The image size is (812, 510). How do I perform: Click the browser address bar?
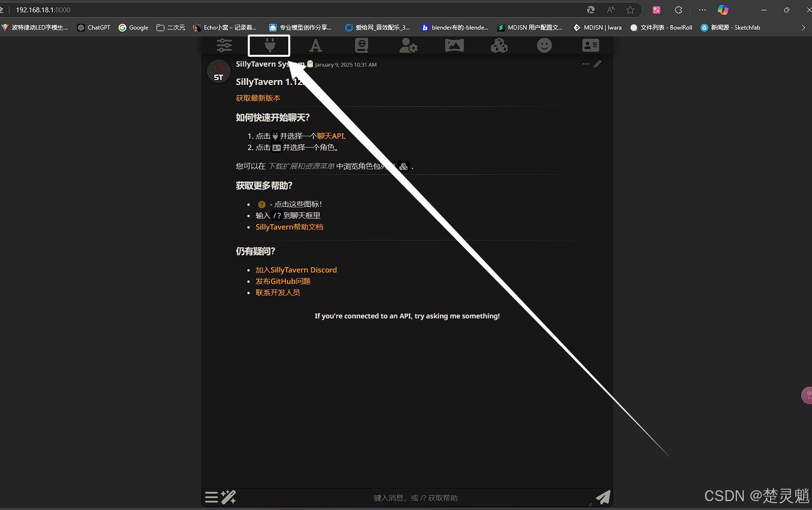[x=296, y=10]
